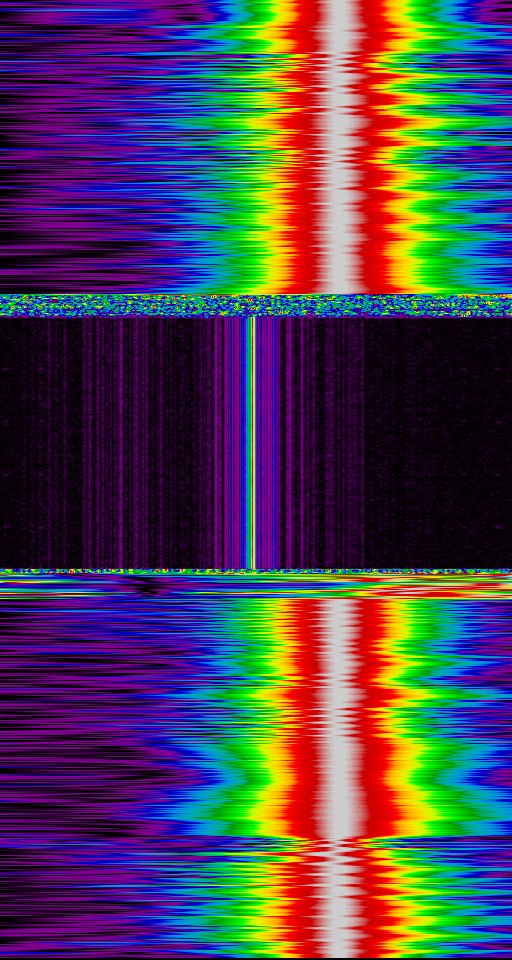The height and width of the screenshot is (960, 512).
Task: Click the black strip at the very bottom edge
Action: [256, 958]
